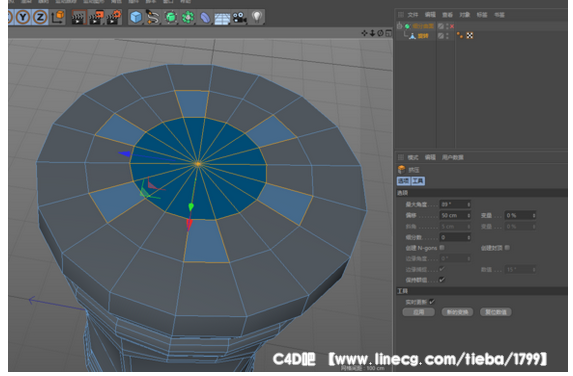The height and width of the screenshot is (376, 573).
Task: Toggle the Z axis lock icon
Action: click(x=40, y=17)
